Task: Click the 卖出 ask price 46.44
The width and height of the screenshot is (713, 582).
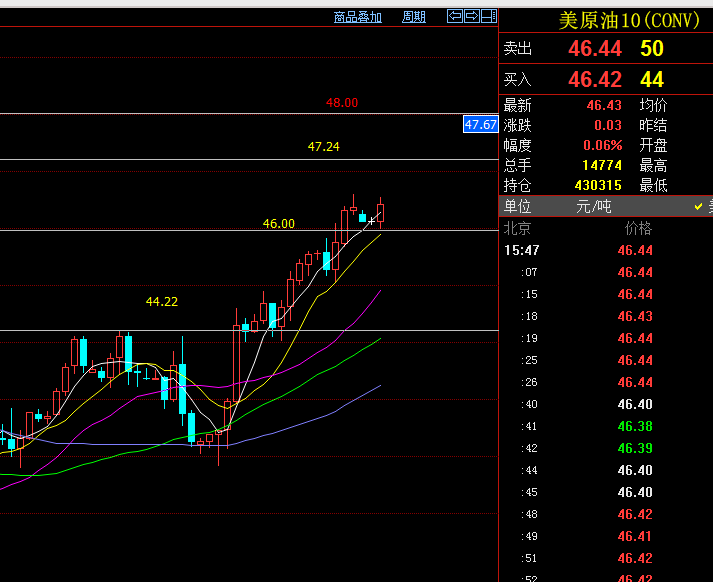Action: pos(594,49)
